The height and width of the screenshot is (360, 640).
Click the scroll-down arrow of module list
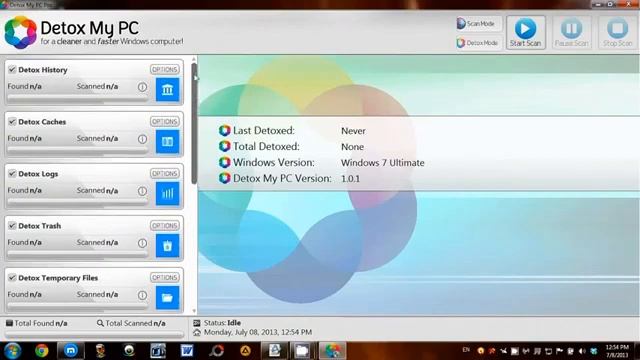194,311
